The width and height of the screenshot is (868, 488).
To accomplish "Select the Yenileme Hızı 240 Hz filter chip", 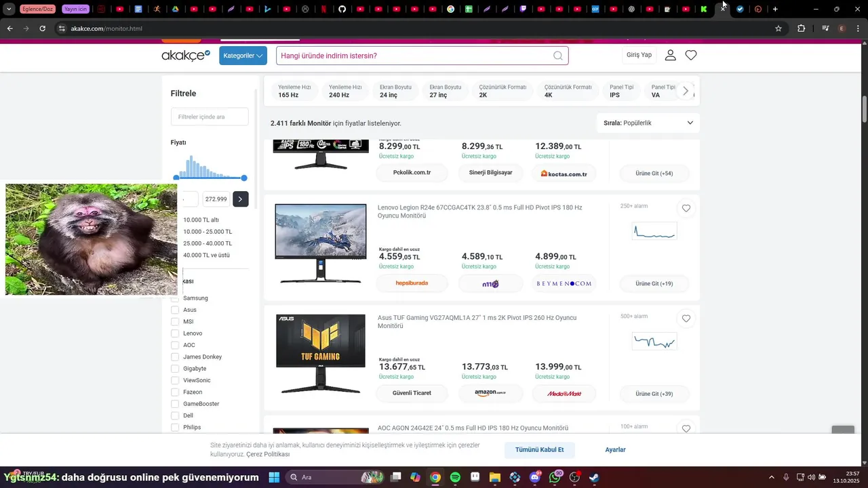I will click(x=345, y=91).
